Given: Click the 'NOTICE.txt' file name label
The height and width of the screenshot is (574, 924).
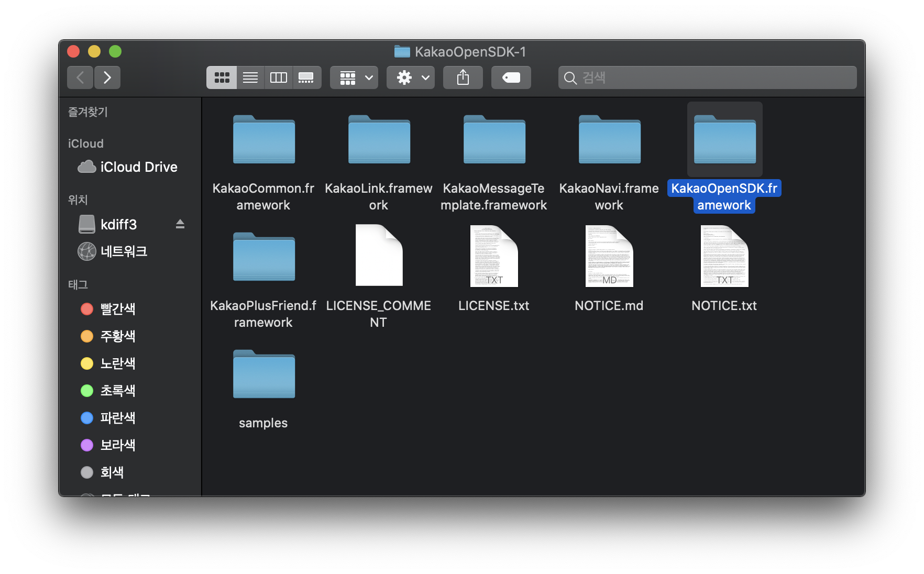Looking at the screenshot, I should tap(724, 306).
